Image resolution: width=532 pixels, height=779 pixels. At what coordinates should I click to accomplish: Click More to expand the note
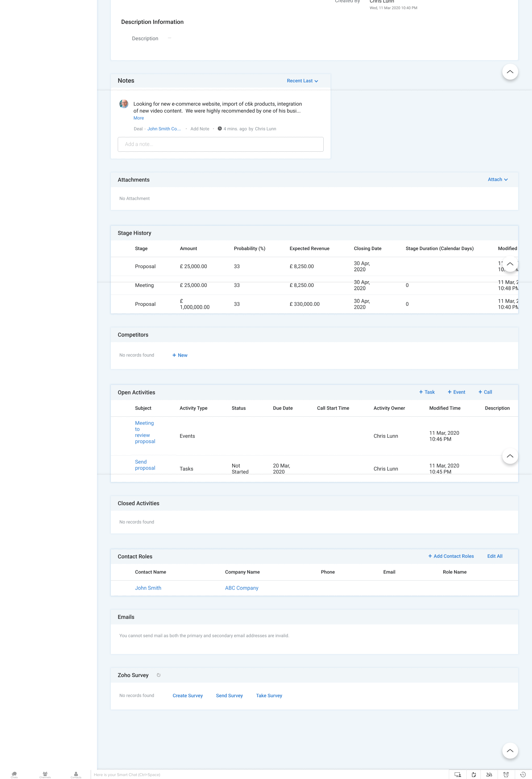pyautogui.click(x=138, y=118)
